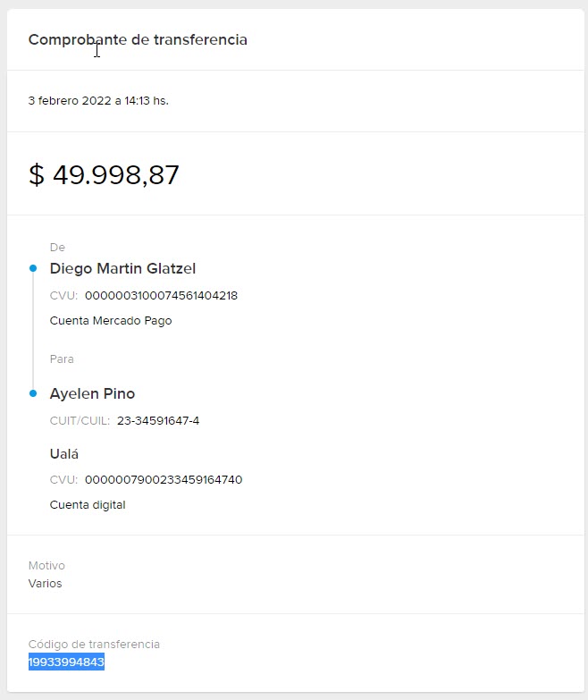Click the transfer amount $ 49.998,87

coord(104,174)
